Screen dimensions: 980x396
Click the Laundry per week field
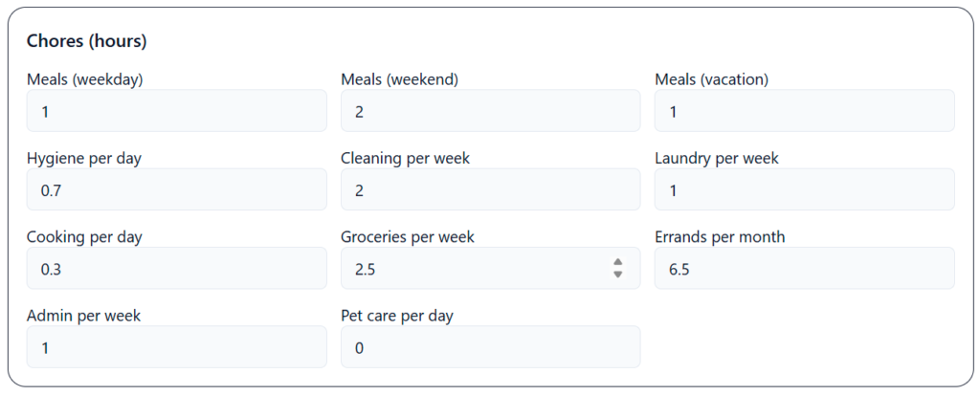pos(804,189)
